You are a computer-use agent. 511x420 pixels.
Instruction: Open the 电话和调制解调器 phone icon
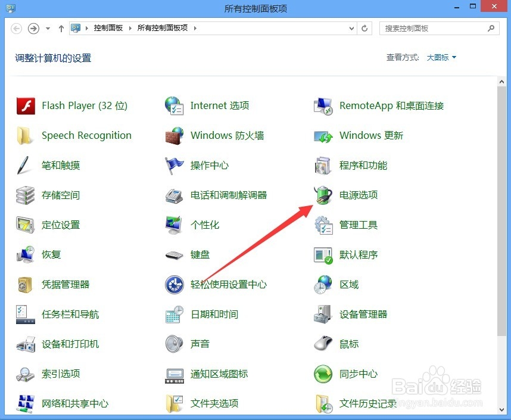click(175, 195)
